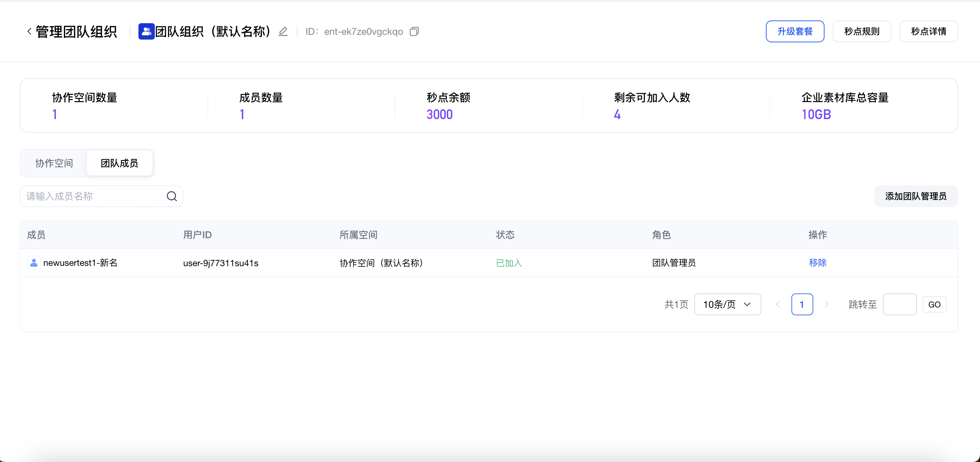Click the 升级套餐 button
The height and width of the screenshot is (462, 980).
(795, 31)
